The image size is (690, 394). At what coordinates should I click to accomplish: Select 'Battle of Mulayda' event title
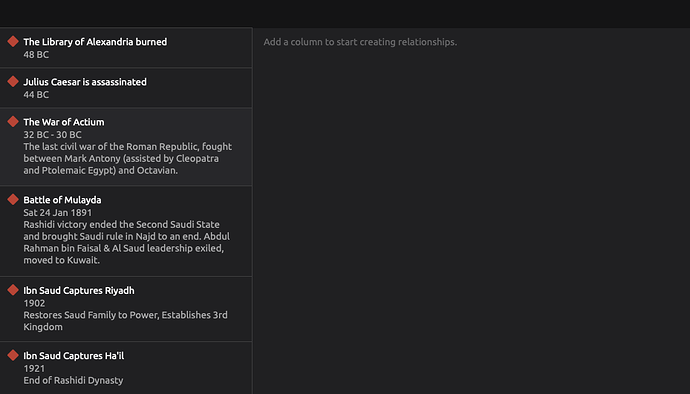[62, 200]
